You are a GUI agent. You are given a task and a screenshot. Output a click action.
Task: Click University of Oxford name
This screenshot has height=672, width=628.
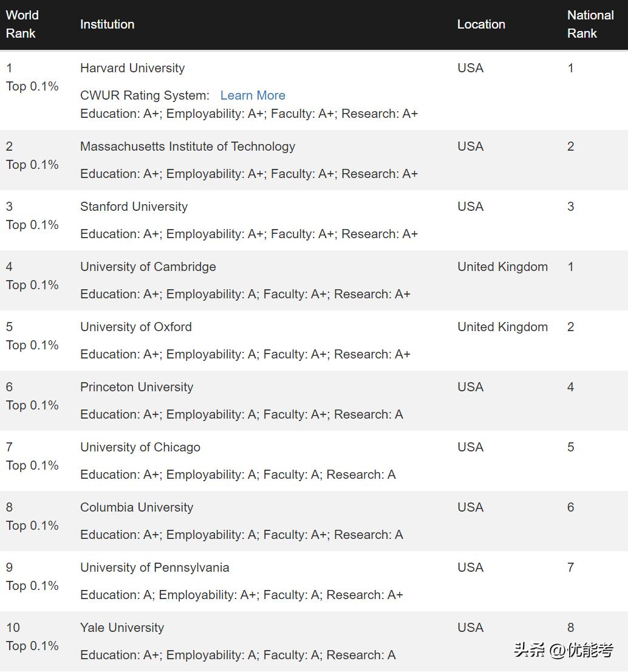click(x=136, y=327)
